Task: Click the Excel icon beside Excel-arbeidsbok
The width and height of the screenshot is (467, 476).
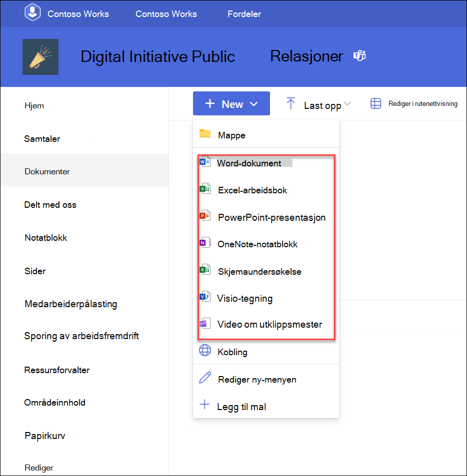Action: pyautogui.click(x=205, y=189)
